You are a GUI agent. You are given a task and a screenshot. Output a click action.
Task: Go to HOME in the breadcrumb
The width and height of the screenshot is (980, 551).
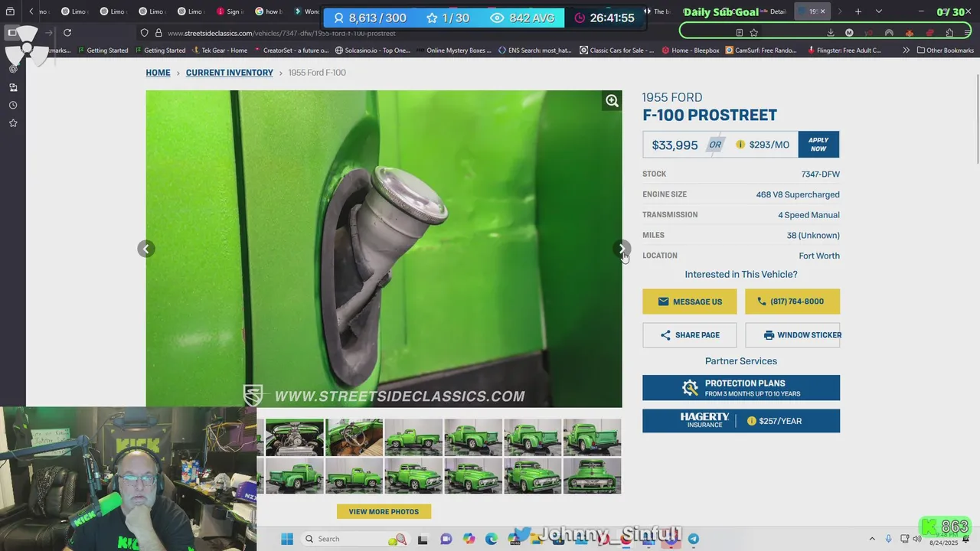click(158, 73)
